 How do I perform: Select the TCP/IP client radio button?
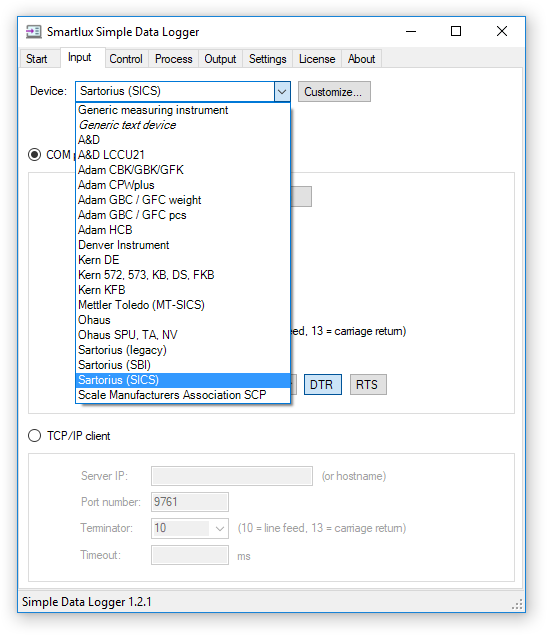(x=34, y=436)
